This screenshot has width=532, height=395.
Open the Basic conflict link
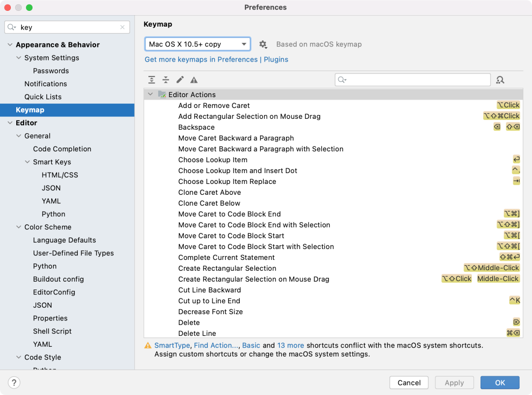point(251,345)
